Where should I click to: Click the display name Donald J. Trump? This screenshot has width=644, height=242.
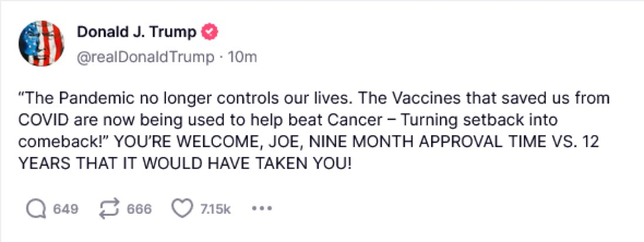click(136, 32)
